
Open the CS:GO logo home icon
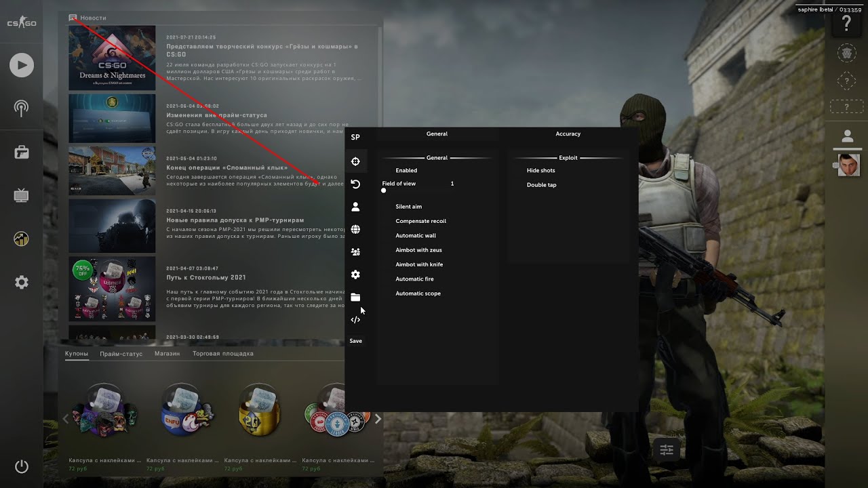[x=21, y=23]
